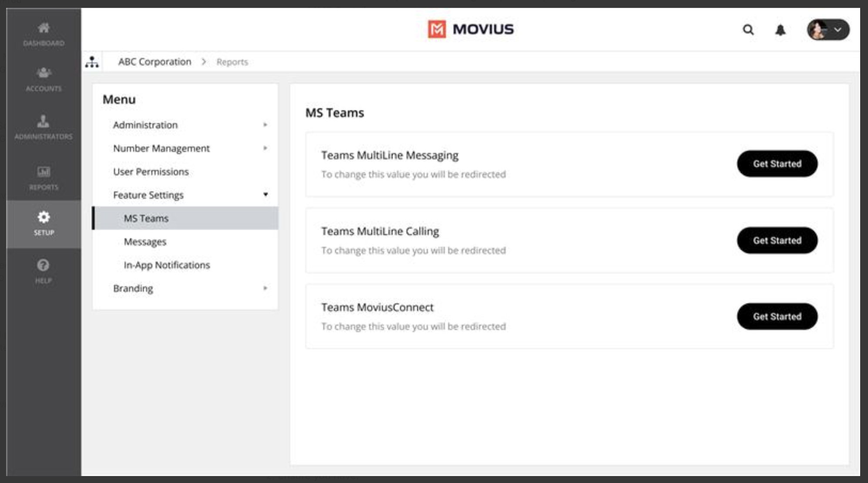Collapse the Feature Settings section

point(265,195)
